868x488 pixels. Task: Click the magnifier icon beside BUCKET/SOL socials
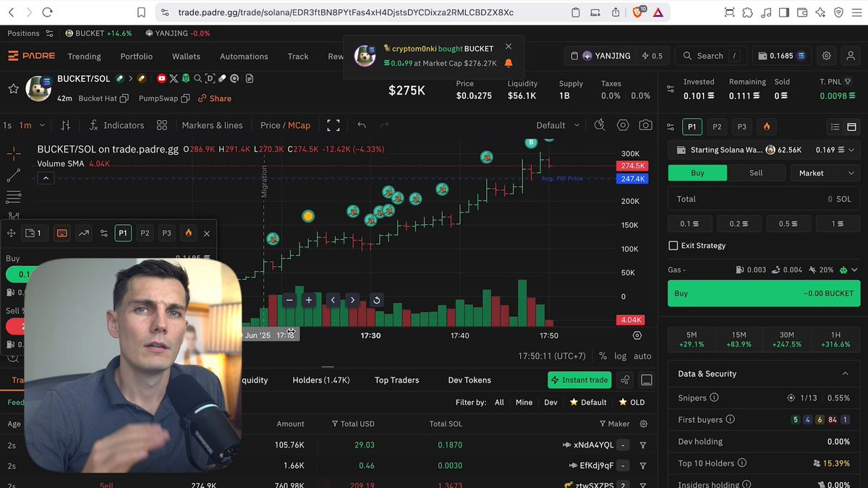click(197, 78)
